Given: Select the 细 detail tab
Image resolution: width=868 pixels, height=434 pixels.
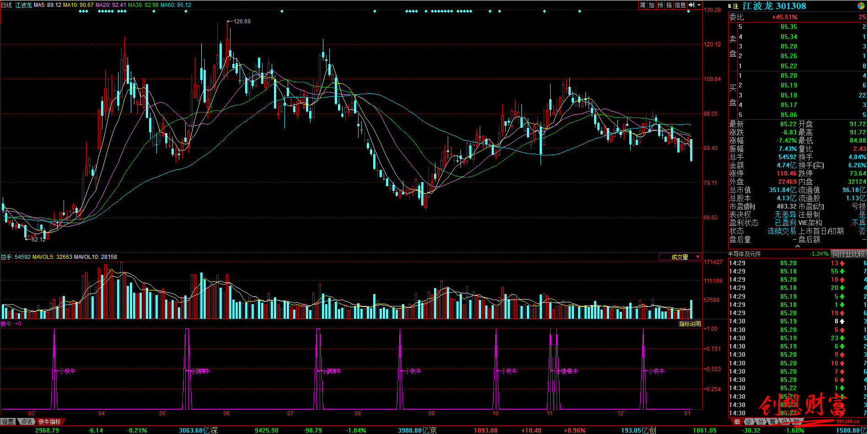Looking at the screenshot, I should point(737,422).
